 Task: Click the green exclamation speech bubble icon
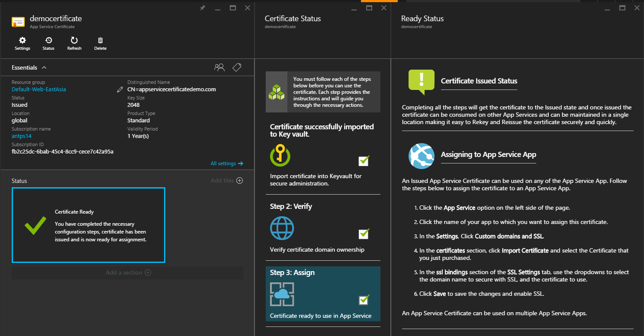421,82
